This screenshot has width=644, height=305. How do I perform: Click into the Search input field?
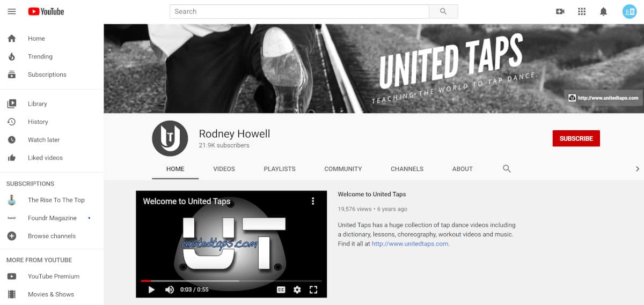(x=299, y=11)
